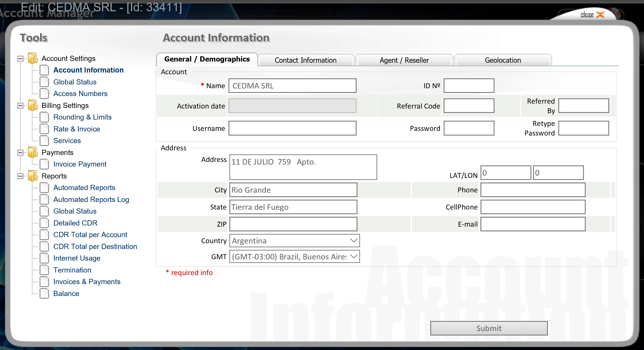The height and width of the screenshot is (350, 644).
Task: Switch to the Contact Information tab
Action: 305,60
